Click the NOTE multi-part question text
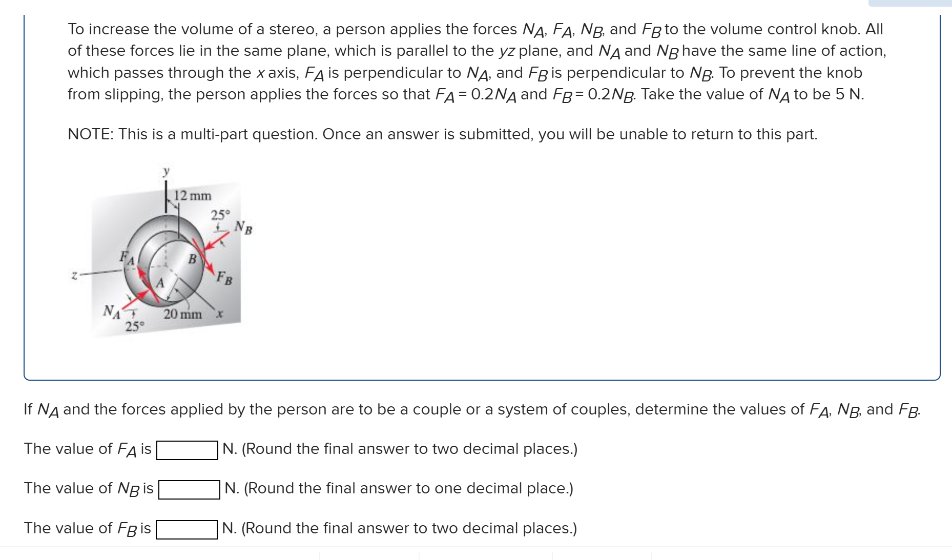Image resolution: width=952 pixels, height=560 pixels. coord(443,134)
